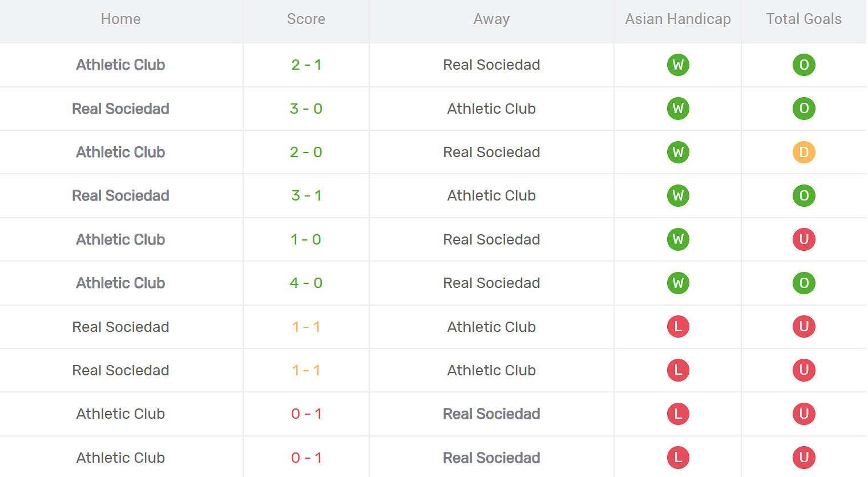Click the Asian Handicap column header
The width and height of the screenshot is (868, 477).
(678, 19)
